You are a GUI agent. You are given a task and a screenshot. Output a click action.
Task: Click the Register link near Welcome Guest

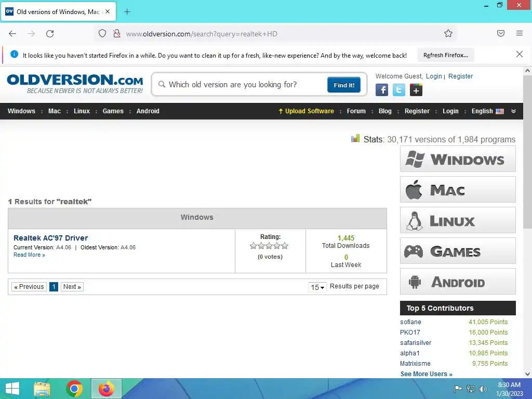460,76
